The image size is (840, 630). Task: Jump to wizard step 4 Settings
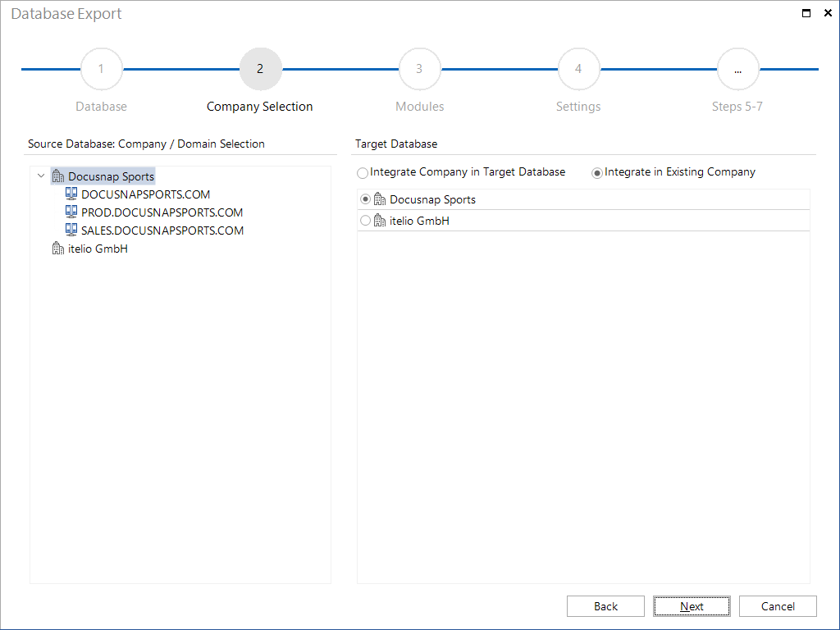[578, 69]
